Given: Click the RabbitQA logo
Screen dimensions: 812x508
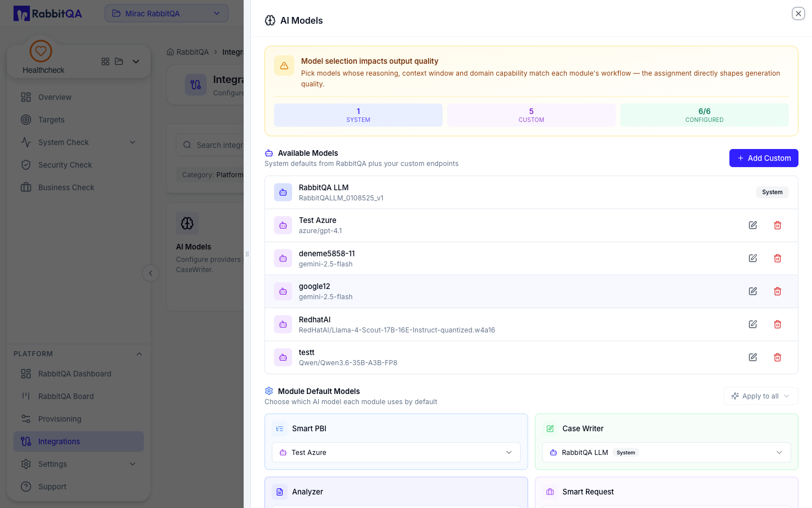Looking at the screenshot, I should pos(48,14).
